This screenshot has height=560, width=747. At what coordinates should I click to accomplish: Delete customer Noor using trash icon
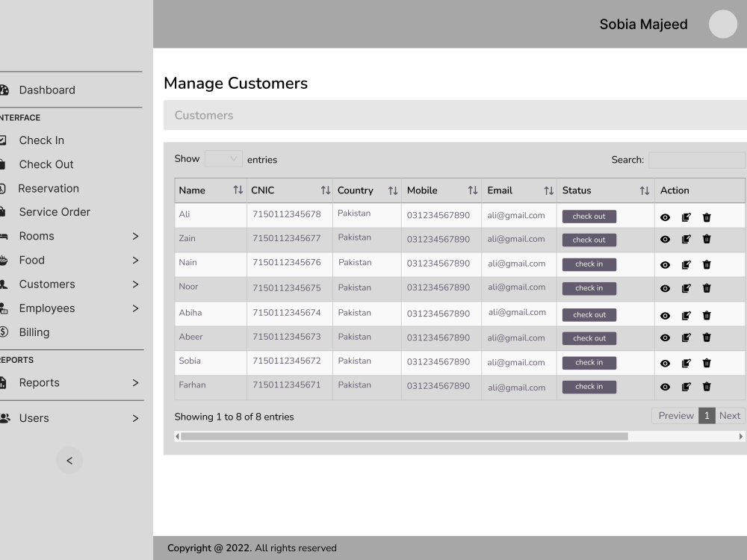[x=707, y=288]
